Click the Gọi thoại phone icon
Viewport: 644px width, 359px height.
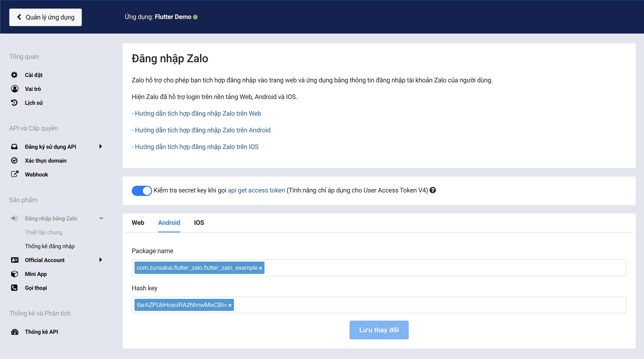coord(14,288)
